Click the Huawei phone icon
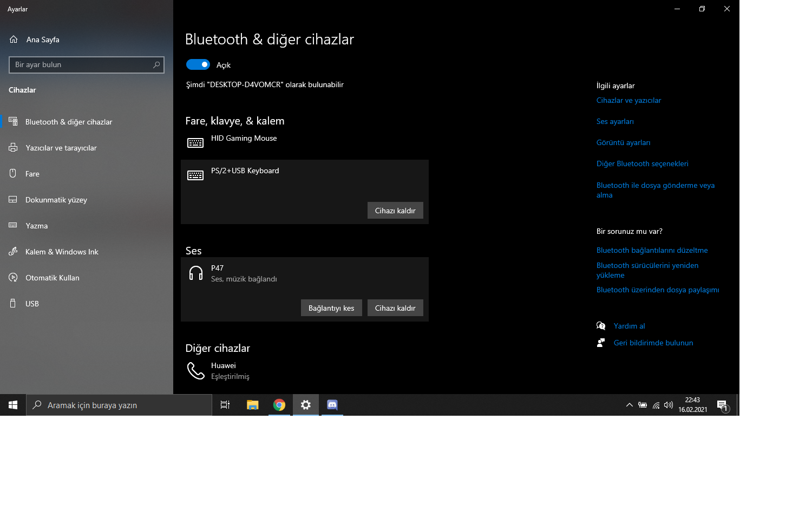This screenshot has height=511, width=812. [195, 371]
